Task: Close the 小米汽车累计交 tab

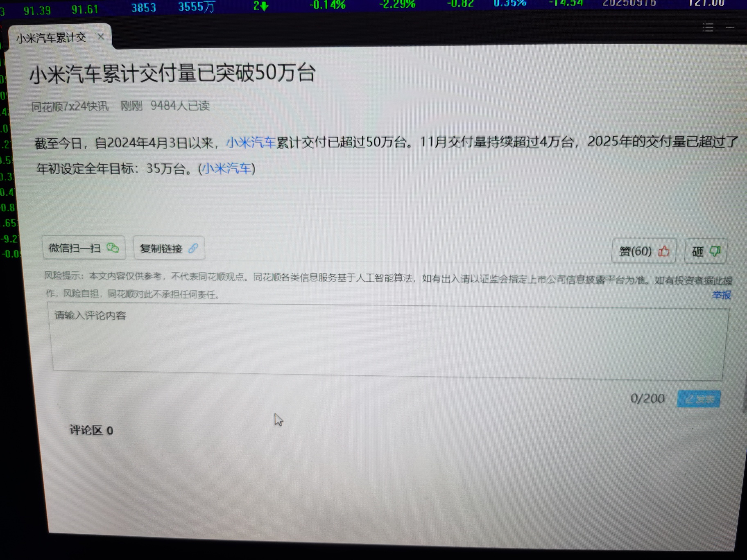Action: [101, 37]
